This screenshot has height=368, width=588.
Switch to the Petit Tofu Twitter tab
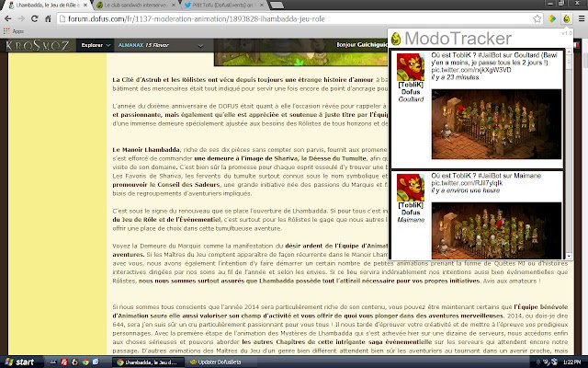point(223,6)
